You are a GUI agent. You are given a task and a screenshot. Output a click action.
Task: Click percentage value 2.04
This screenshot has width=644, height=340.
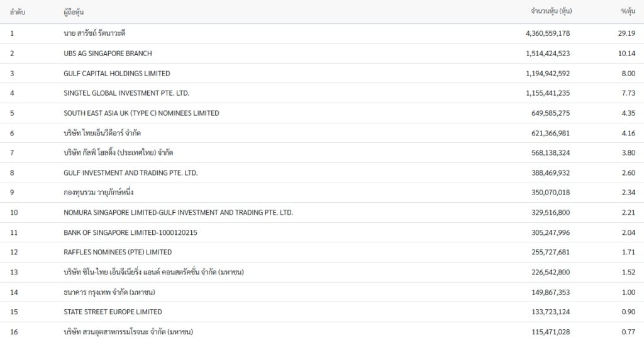[628, 233]
